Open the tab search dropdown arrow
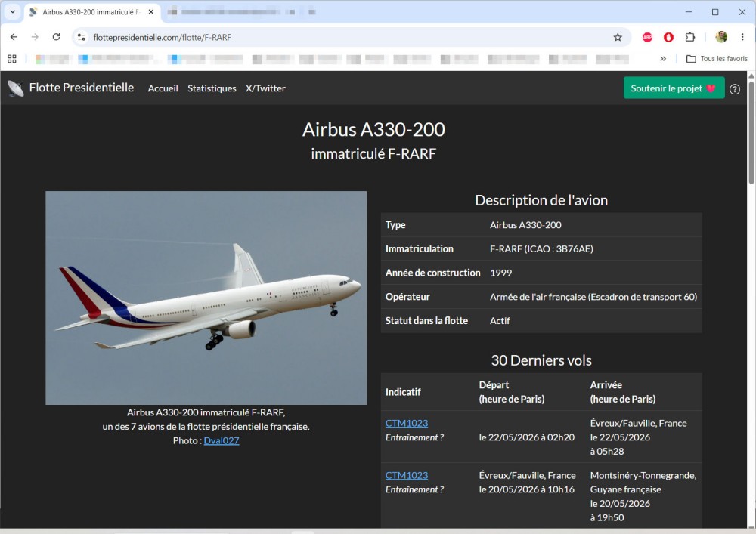 [x=13, y=12]
